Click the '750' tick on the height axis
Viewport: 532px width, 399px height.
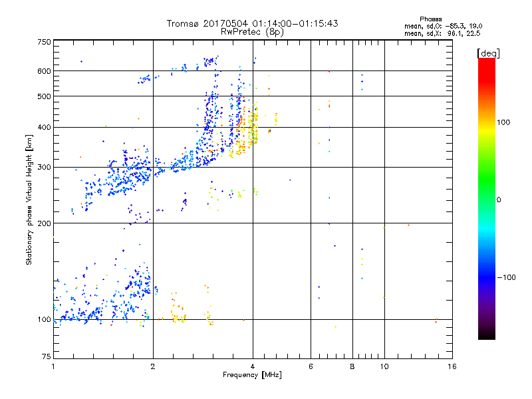tap(44, 42)
